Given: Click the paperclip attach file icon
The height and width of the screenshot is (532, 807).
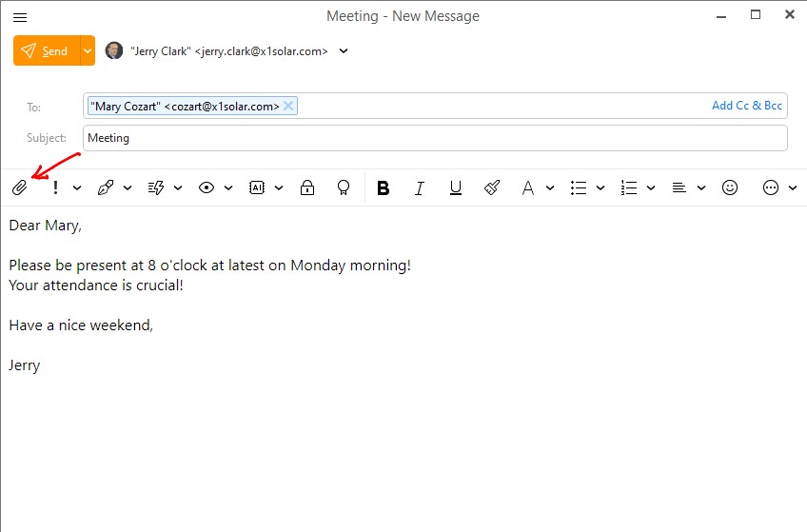Looking at the screenshot, I should [19, 188].
